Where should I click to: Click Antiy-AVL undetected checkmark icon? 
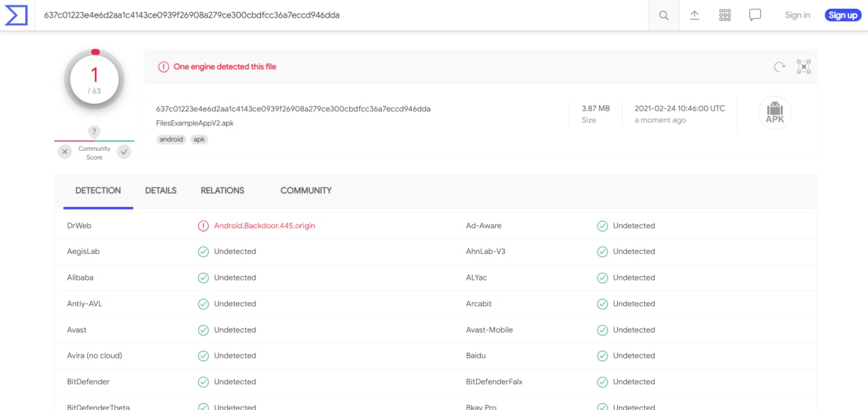(203, 304)
